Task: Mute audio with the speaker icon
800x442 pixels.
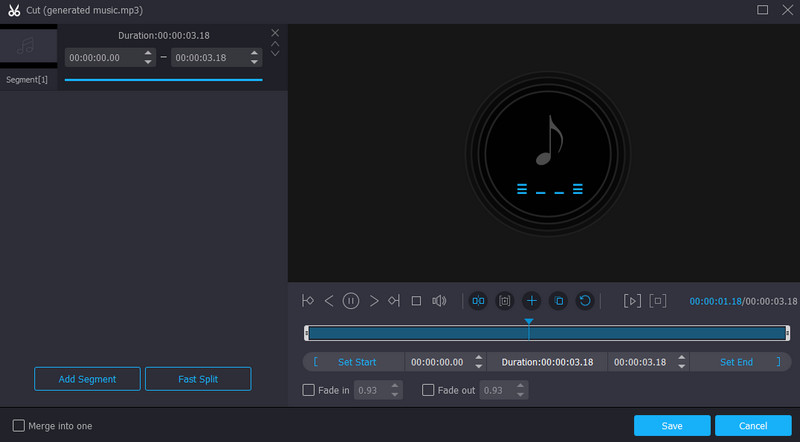Action: click(x=438, y=300)
